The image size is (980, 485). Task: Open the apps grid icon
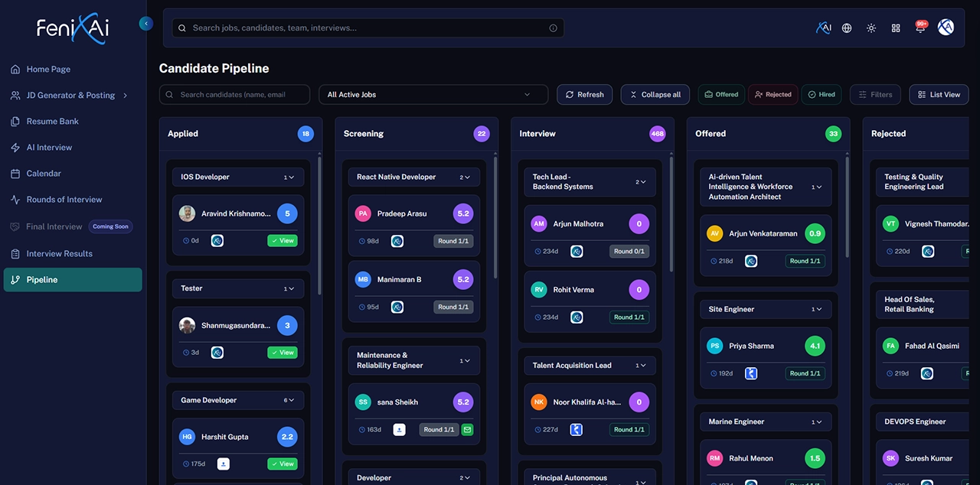click(x=896, y=28)
